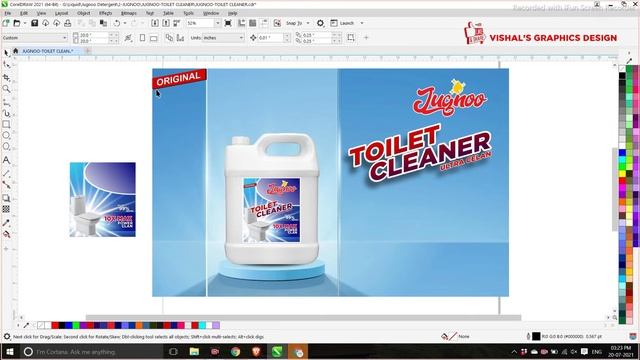Select the Text tool

(6, 160)
